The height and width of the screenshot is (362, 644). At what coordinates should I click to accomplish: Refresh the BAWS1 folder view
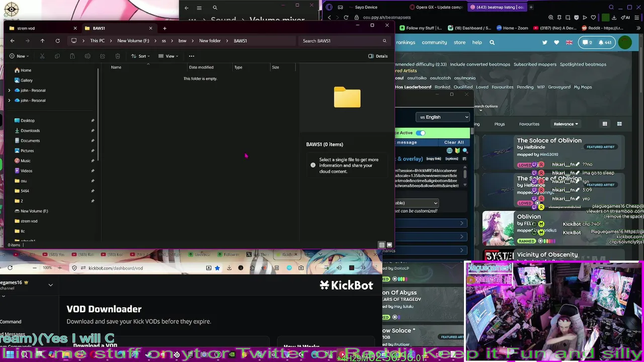coord(57,41)
